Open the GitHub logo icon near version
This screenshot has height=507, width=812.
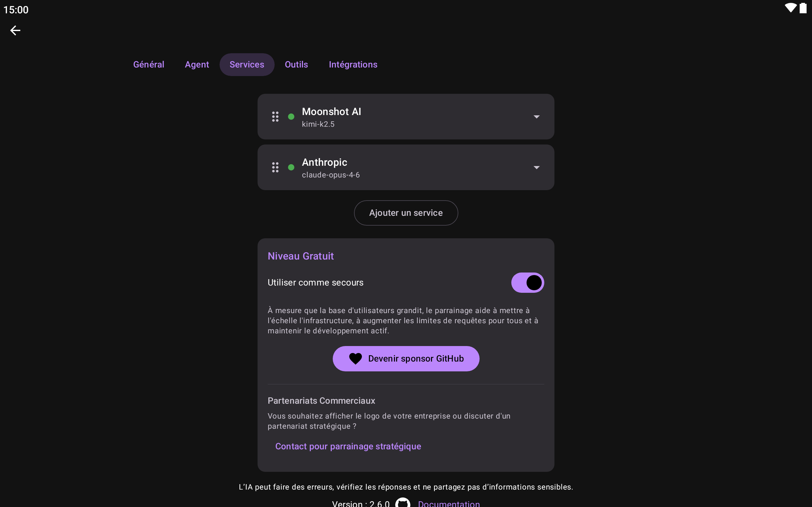click(x=403, y=503)
